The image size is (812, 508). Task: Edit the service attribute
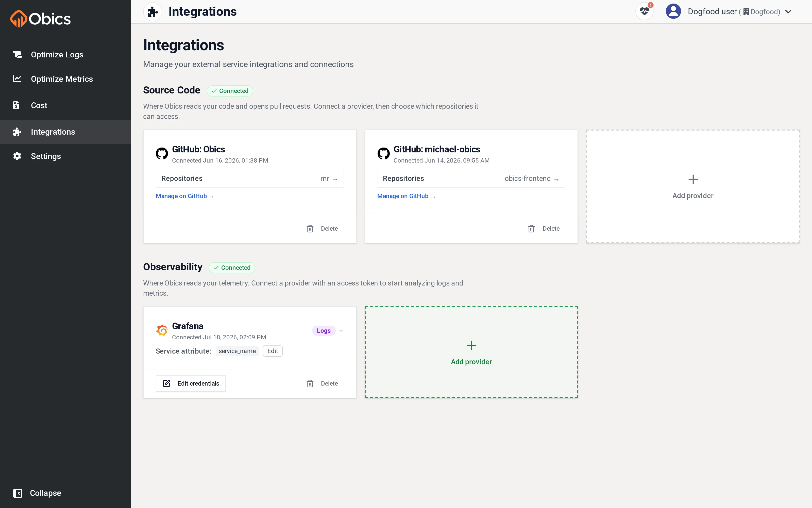click(273, 351)
